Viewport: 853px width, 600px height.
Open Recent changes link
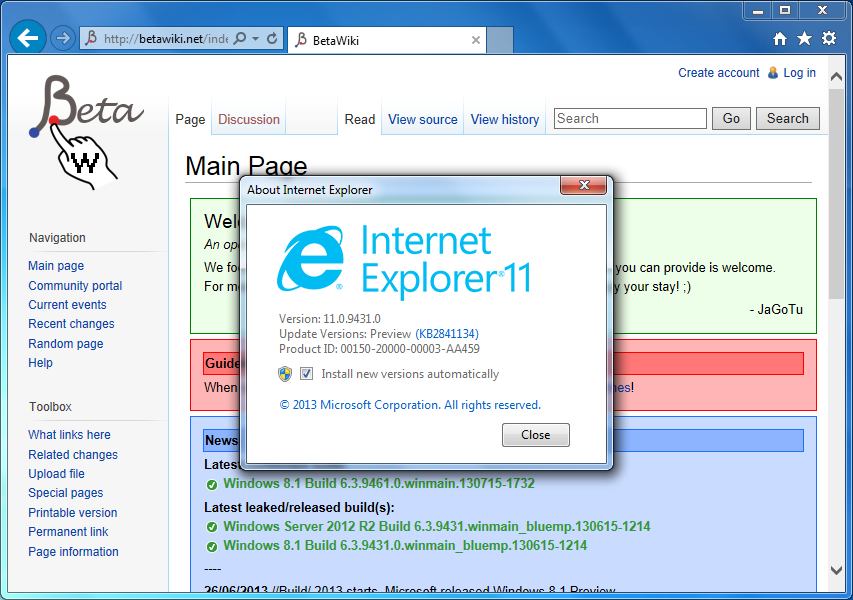click(71, 324)
